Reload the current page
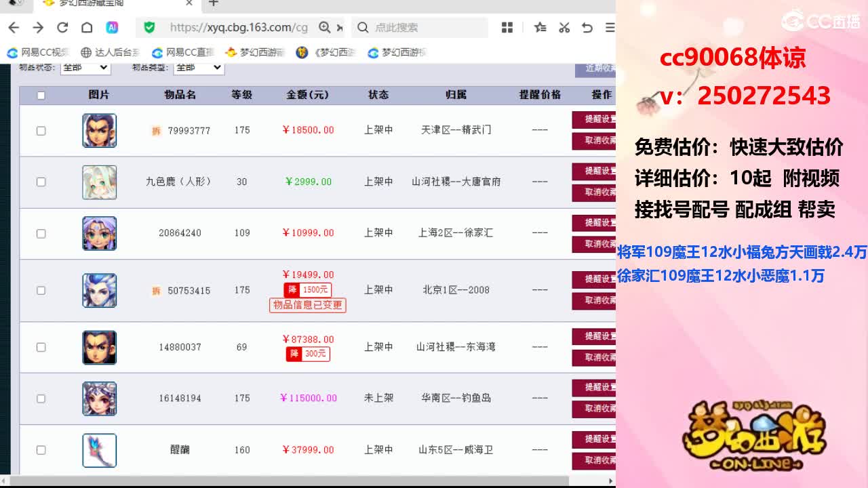Viewport: 868px width, 488px height. pos(62,27)
